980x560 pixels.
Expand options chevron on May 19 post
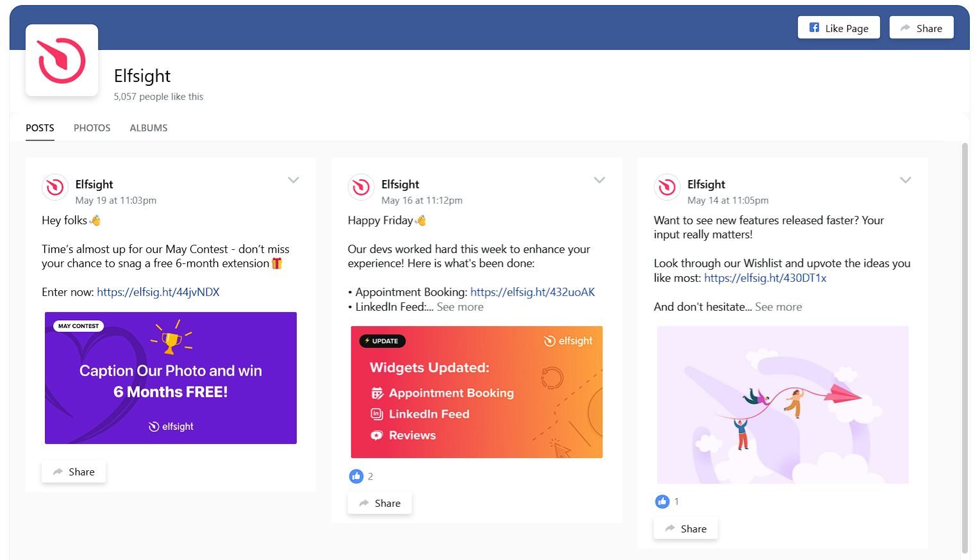[x=294, y=180]
